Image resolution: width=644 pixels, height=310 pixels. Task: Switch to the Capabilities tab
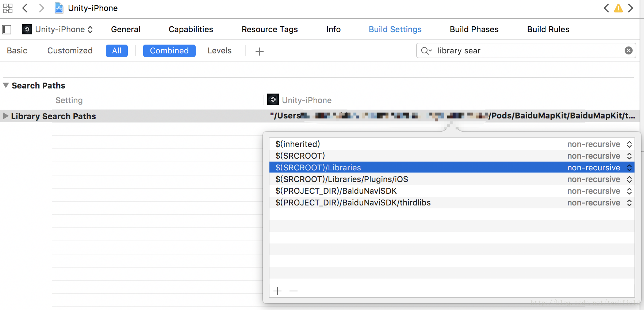[191, 29]
